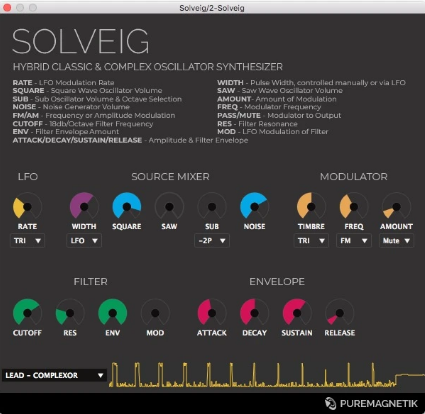Click the envelope RELEASE knob

point(340,313)
